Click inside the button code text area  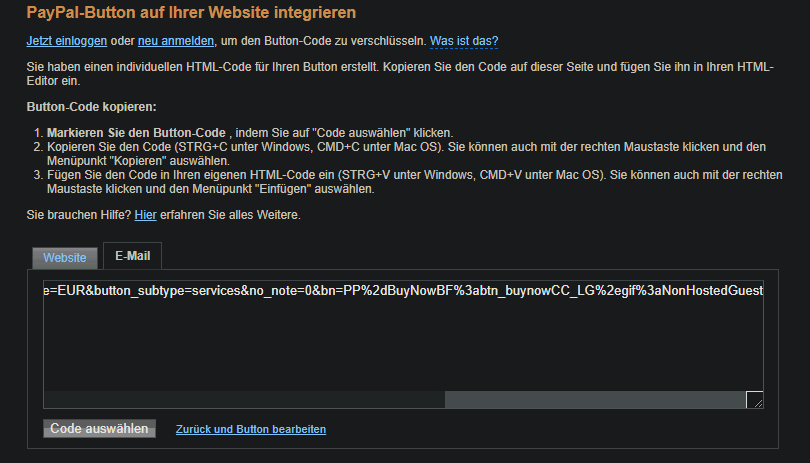click(x=403, y=344)
